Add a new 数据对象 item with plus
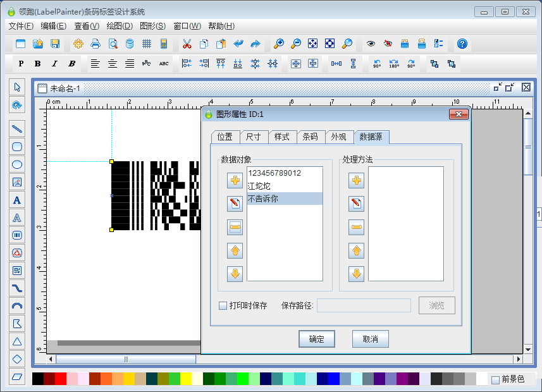The image size is (542, 392). pyautogui.click(x=235, y=180)
